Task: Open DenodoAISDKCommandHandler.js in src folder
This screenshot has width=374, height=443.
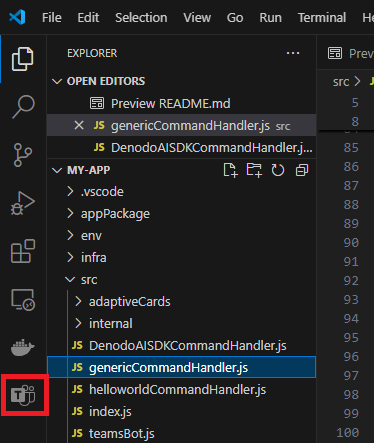Action: pyautogui.click(x=181, y=345)
